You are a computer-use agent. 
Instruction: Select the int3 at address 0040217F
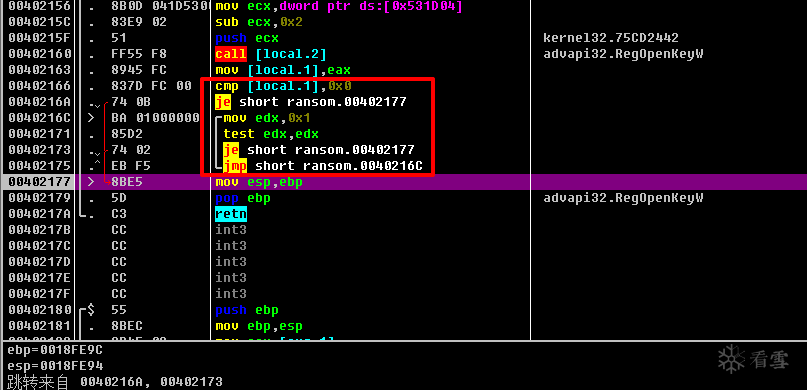pyautogui.click(x=231, y=293)
